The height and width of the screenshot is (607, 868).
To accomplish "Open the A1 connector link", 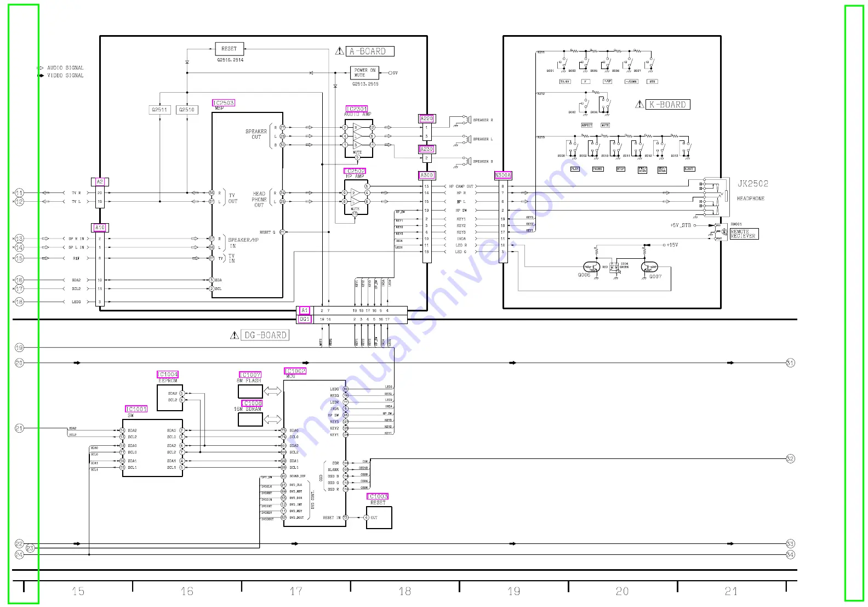I will tap(305, 310).
